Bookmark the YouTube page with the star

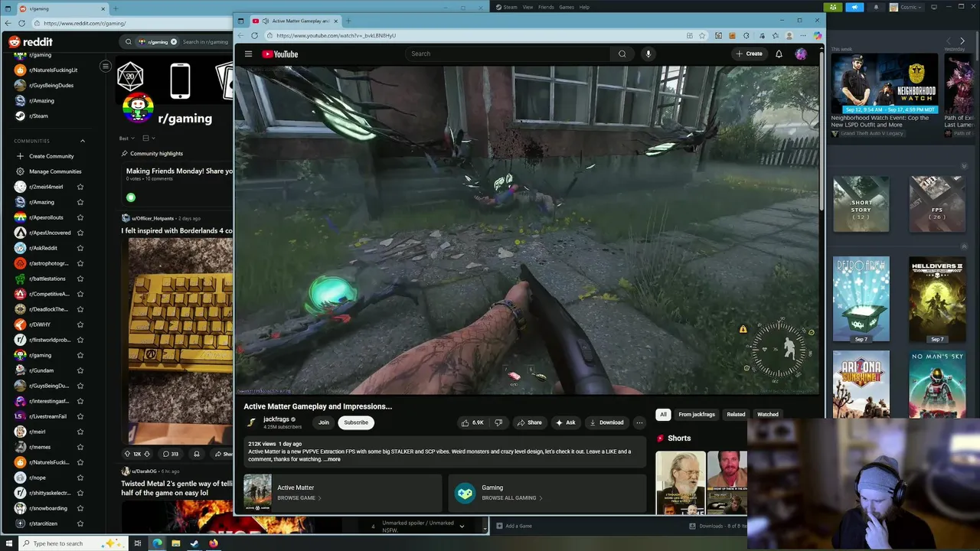coord(704,35)
